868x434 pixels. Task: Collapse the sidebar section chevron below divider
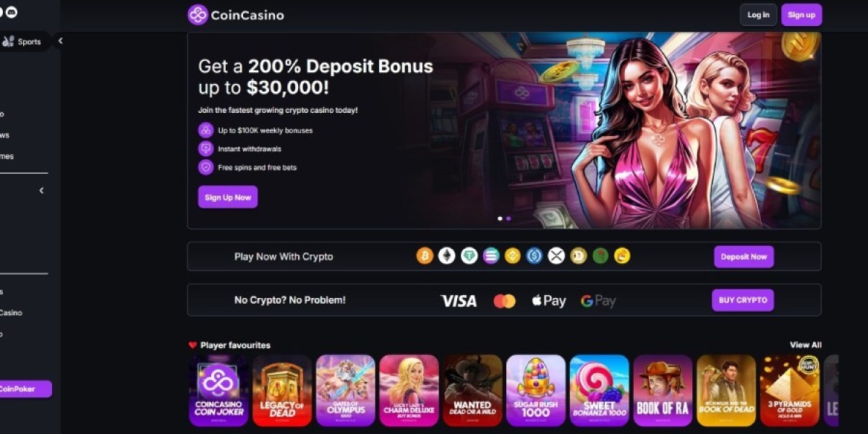(41, 190)
